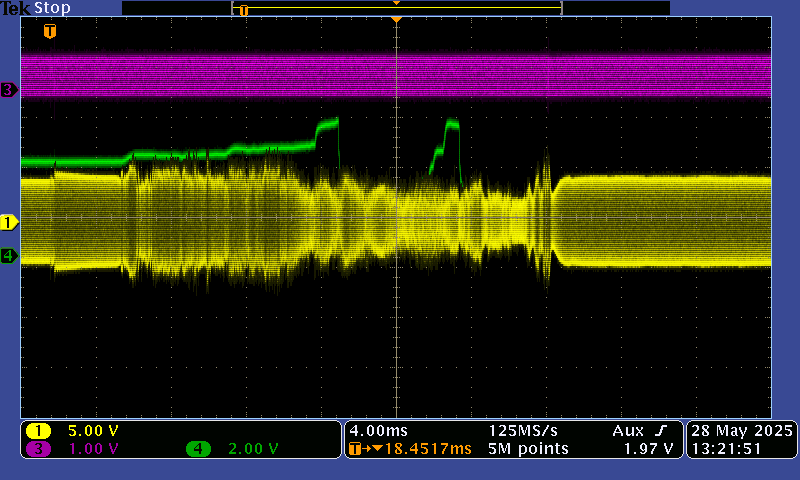
Task: Click the 28 May 2025 date display
Action: coord(741,430)
